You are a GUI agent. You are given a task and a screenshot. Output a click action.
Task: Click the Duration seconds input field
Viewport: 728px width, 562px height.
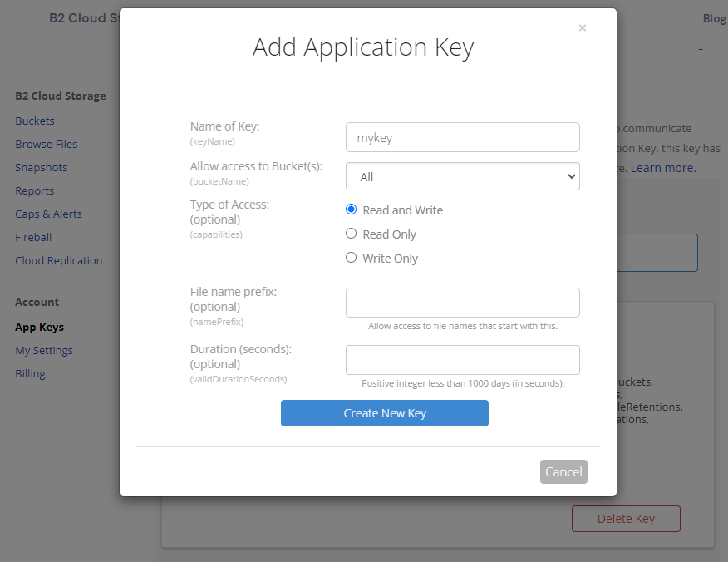coord(462,360)
